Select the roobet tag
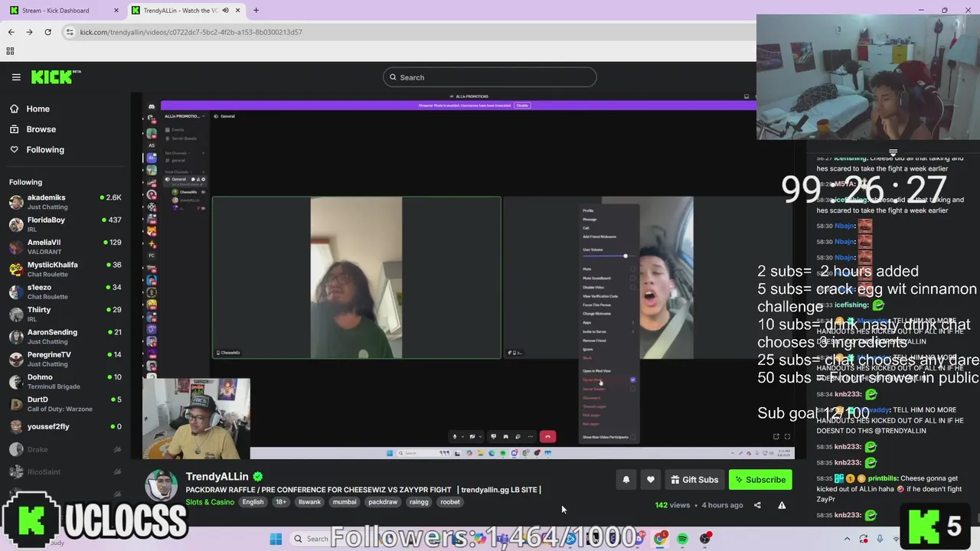This screenshot has height=551, width=980. 450,502
